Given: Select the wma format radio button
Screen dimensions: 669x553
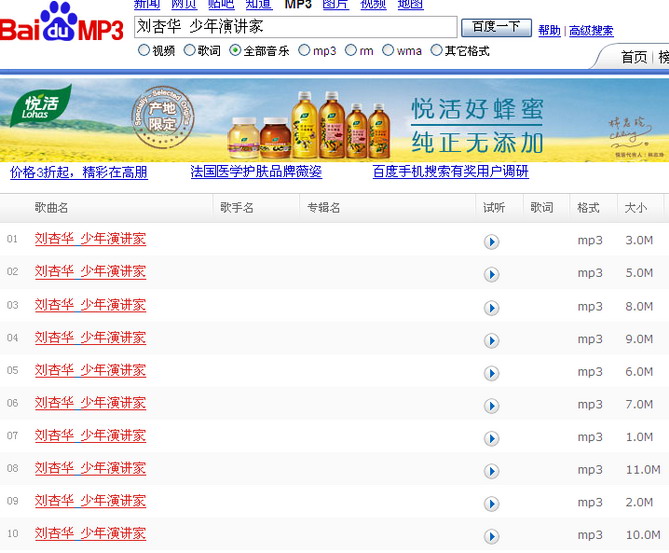Looking at the screenshot, I should [x=389, y=50].
